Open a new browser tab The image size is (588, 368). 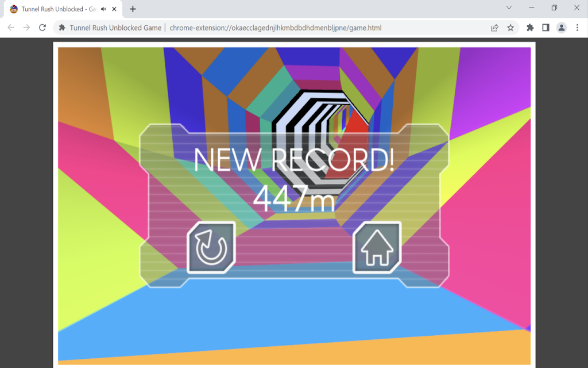133,9
